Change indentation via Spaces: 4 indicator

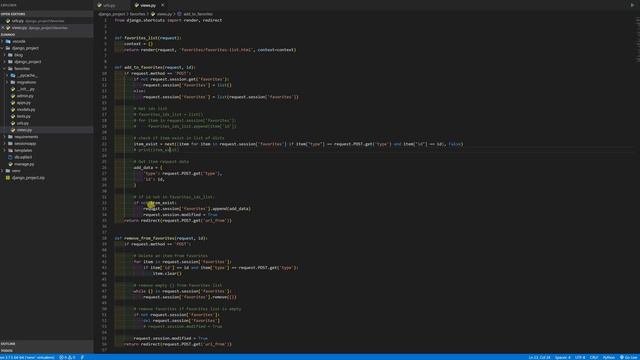click(x=562, y=357)
